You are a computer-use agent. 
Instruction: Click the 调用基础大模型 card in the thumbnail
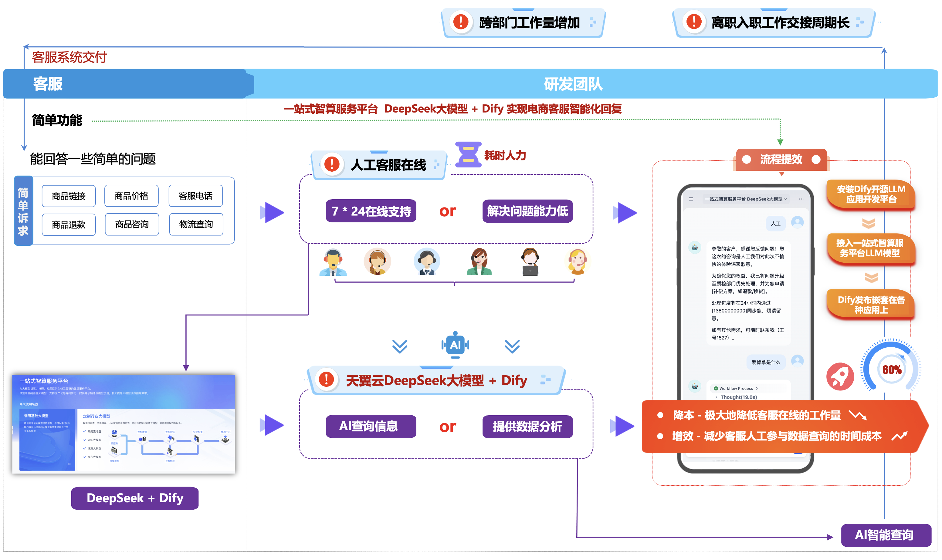[x=47, y=440]
